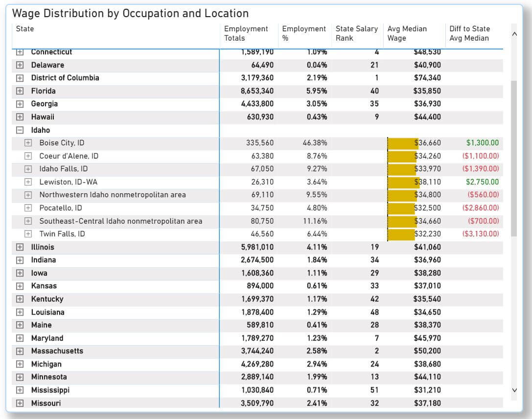Image resolution: width=532 pixels, height=419 pixels.
Task: Expand the Michigan row
Action: (x=20, y=364)
